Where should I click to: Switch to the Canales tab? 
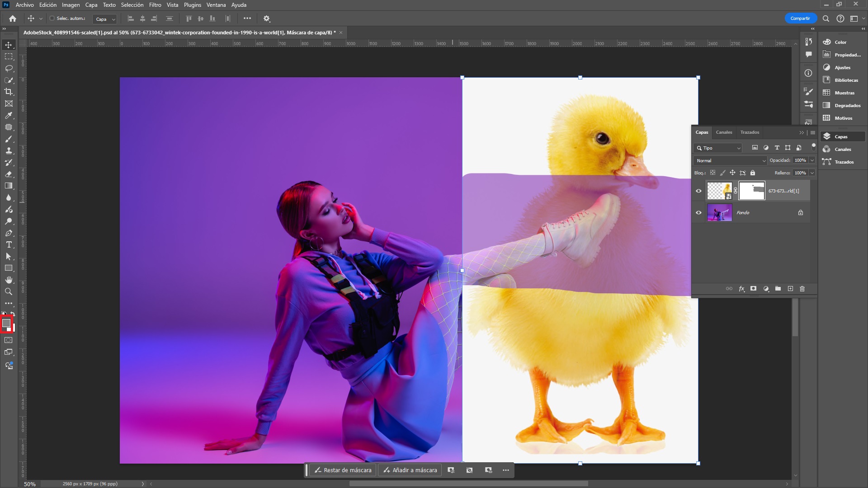[724, 132]
